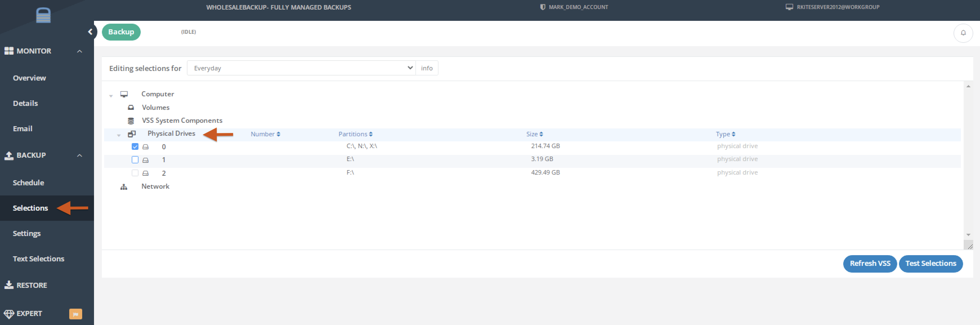The height and width of the screenshot is (325, 980).
Task: Open the Schedule page
Action: (x=28, y=183)
